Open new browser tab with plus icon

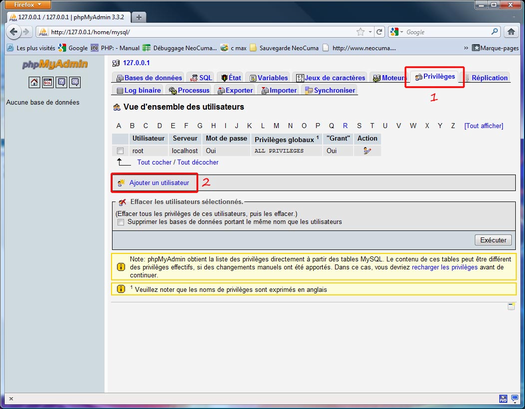(139, 17)
